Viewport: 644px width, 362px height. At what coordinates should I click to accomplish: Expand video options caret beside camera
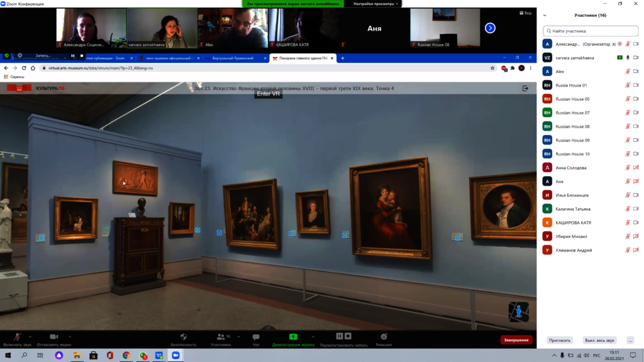pyautogui.click(x=70, y=337)
